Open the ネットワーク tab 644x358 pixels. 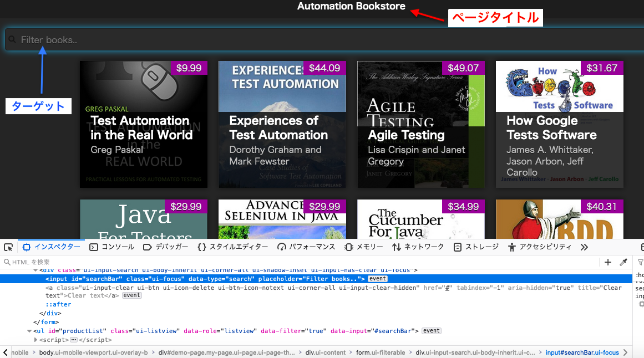pos(418,247)
